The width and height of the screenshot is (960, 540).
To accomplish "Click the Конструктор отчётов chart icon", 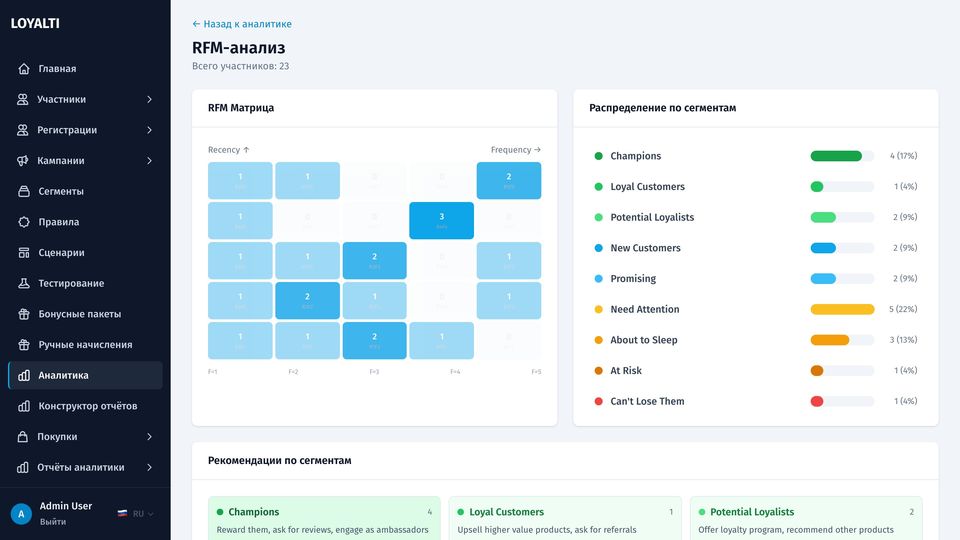I will [24, 406].
